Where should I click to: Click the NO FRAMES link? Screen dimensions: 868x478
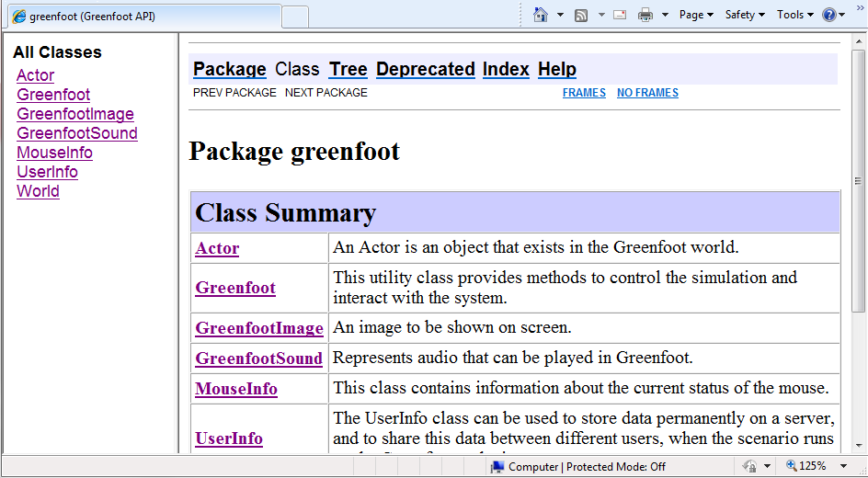click(x=647, y=93)
